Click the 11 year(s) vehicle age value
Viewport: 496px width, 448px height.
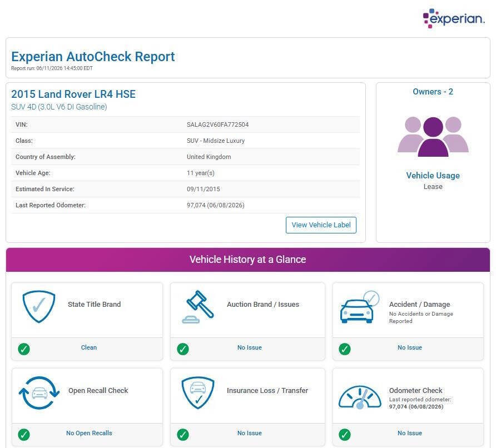point(201,173)
